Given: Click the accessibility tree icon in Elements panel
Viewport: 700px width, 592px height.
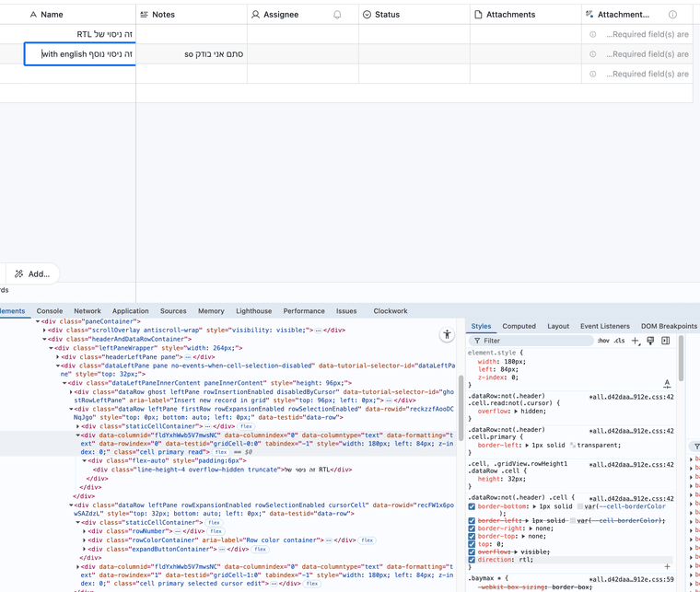Looking at the screenshot, I should [x=447, y=335].
